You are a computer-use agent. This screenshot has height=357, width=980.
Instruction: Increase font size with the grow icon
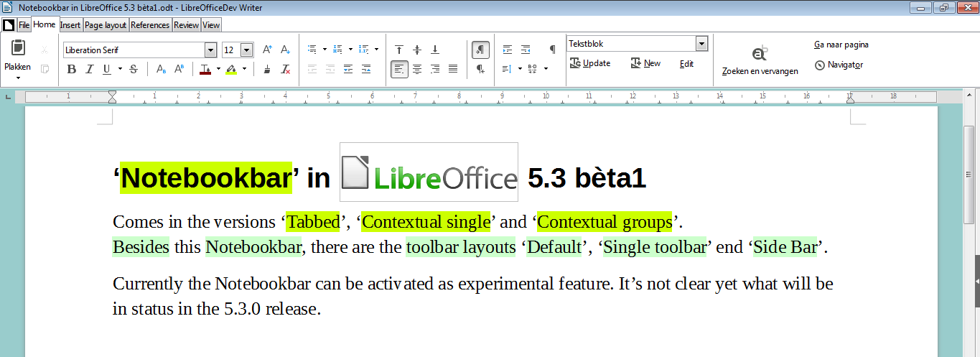click(x=267, y=50)
